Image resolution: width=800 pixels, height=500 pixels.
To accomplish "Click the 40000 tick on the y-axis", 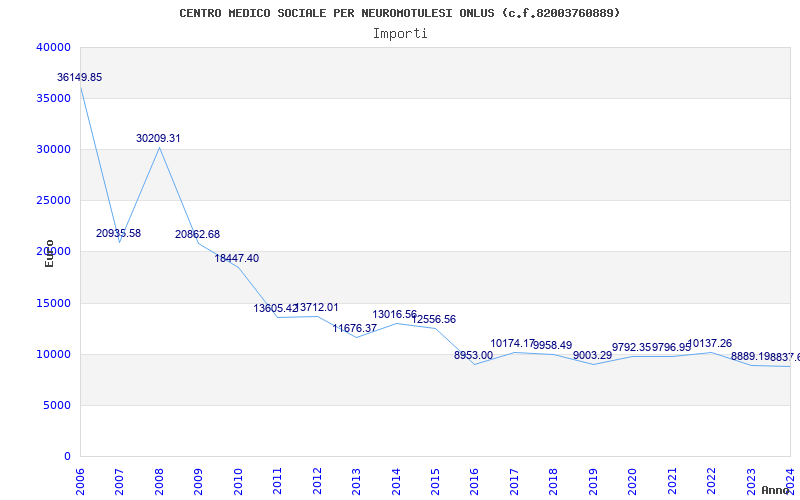I will (52, 47).
